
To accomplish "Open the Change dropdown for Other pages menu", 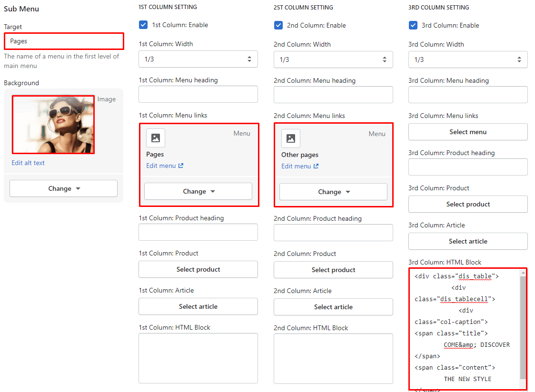I will point(333,192).
